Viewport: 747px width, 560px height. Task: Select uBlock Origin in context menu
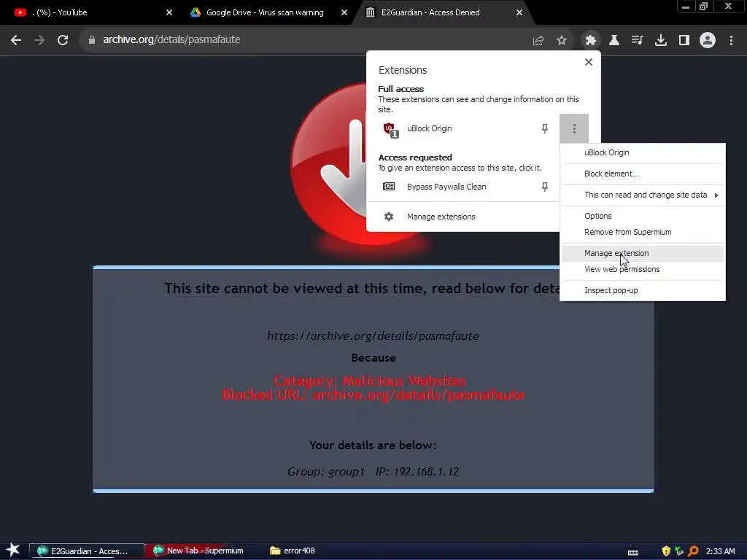point(643,153)
